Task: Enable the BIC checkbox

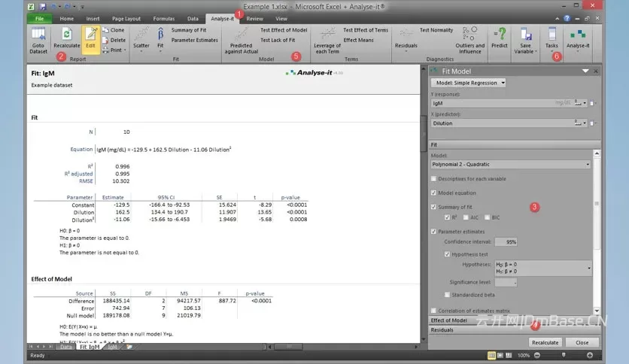Action: coord(487,217)
